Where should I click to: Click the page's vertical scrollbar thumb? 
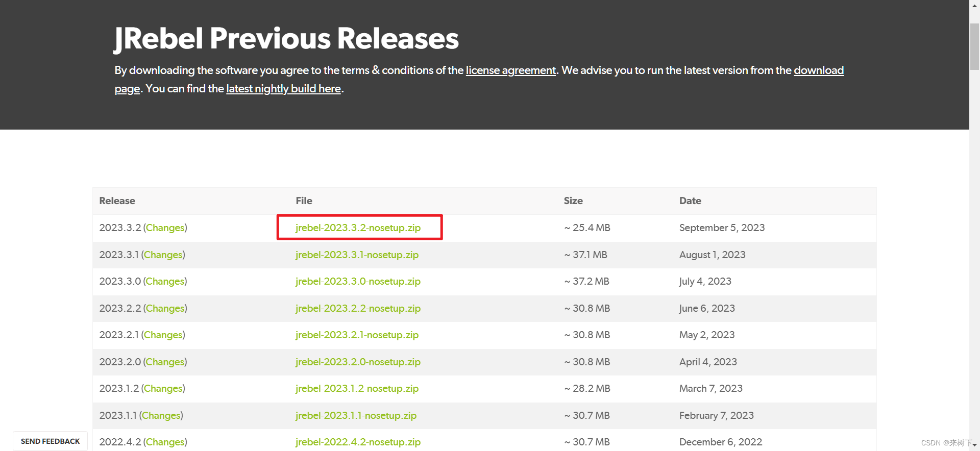tap(974, 46)
